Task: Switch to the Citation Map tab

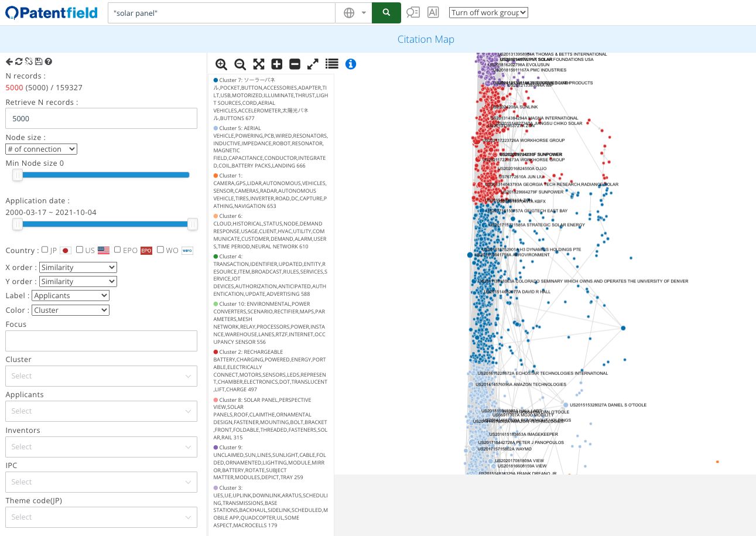Action: [426, 39]
